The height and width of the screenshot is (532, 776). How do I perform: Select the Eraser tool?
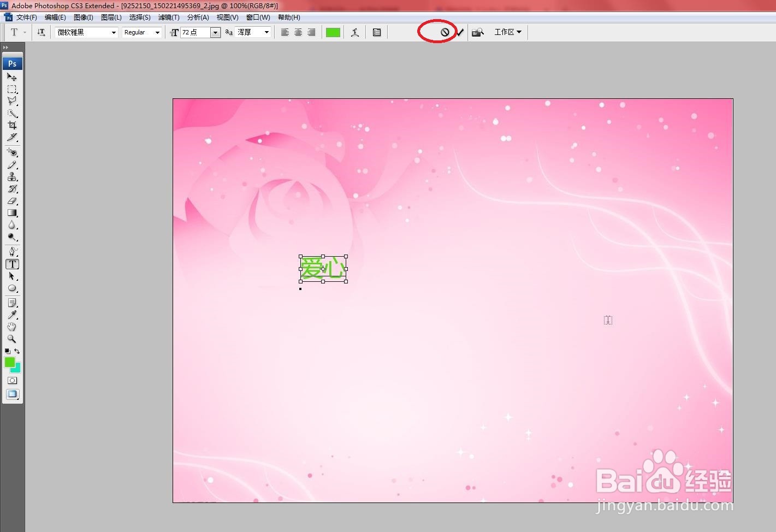[12, 200]
